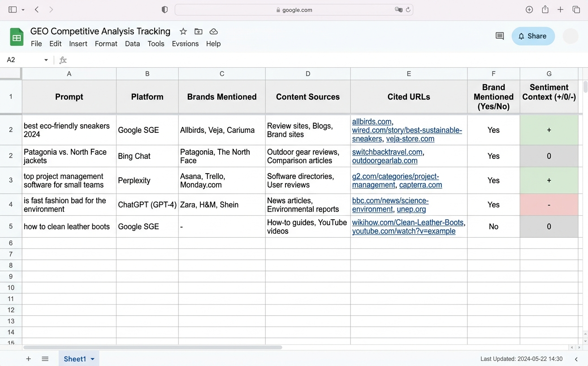Select the Cited URLs header cell
The width and height of the screenshot is (588, 366).
tap(409, 96)
